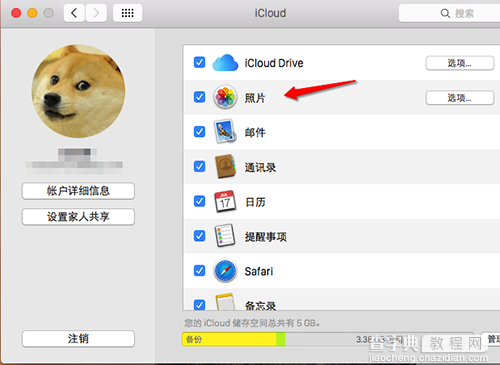Click the yellow 备份 storage bar segment
500x365 pixels.
229,339
